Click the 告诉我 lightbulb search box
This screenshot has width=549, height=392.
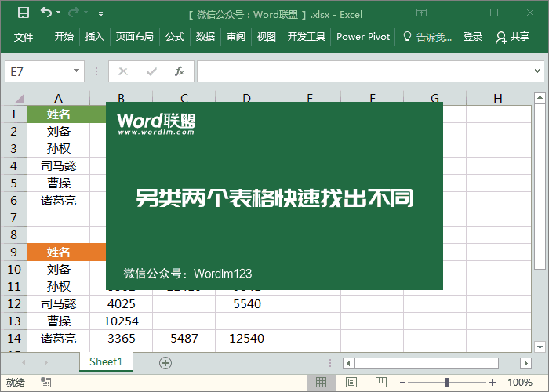(x=427, y=37)
